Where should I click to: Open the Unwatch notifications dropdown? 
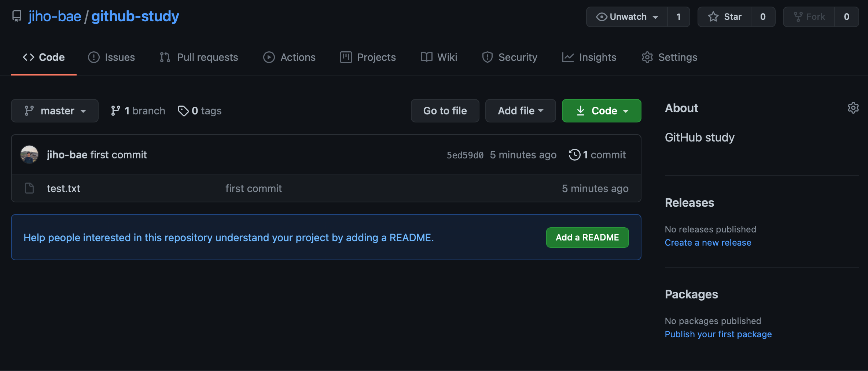point(627,17)
